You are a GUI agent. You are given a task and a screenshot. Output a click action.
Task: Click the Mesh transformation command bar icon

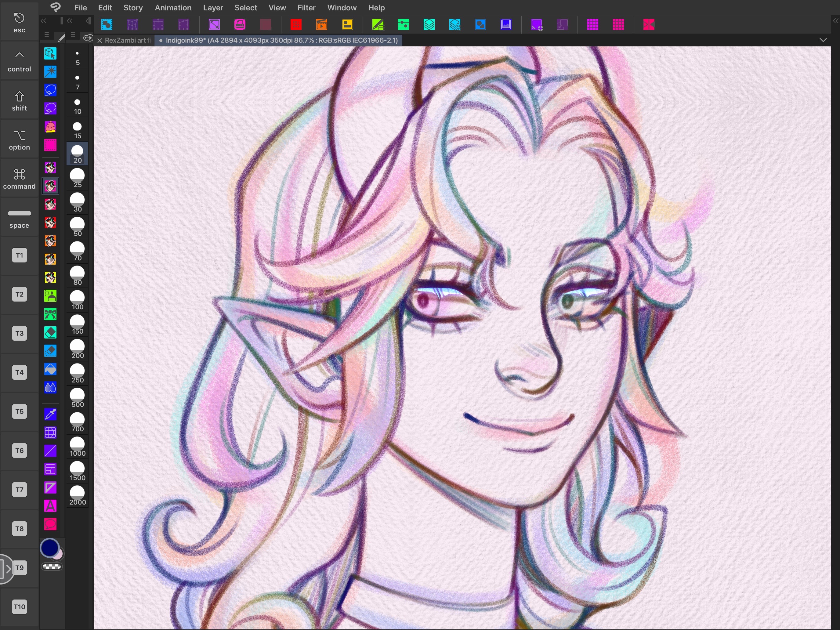(x=132, y=25)
